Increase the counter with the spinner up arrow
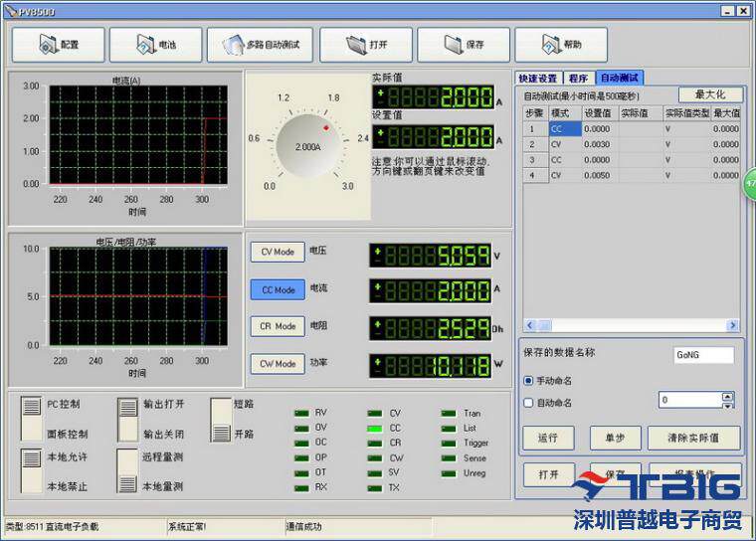Image resolution: width=756 pixels, height=541 pixels. [x=727, y=395]
